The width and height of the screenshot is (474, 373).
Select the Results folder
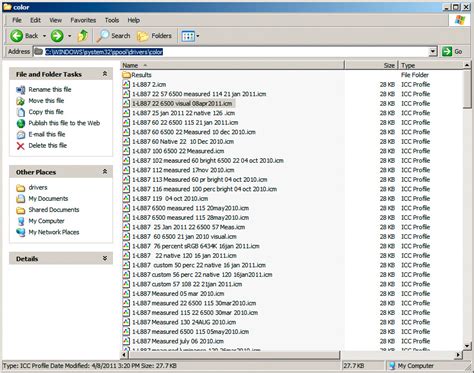[x=141, y=75]
